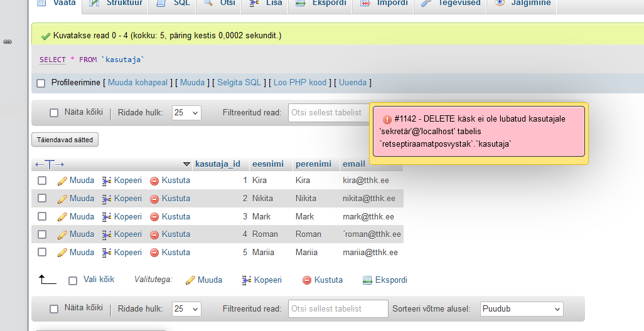Click the link chain icon in left panel
The height and width of the screenshot is (331, 644).
click(8, 41)
